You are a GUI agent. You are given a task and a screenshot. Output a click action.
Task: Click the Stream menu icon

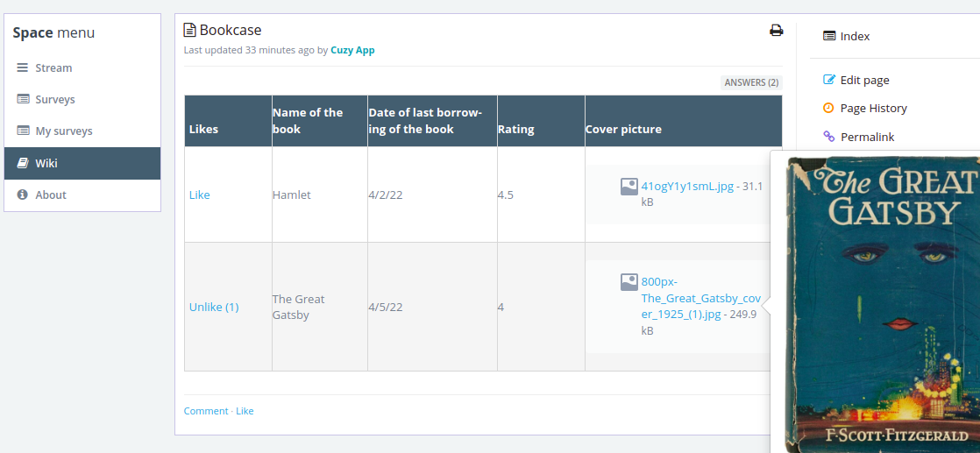tap(23, 67)
